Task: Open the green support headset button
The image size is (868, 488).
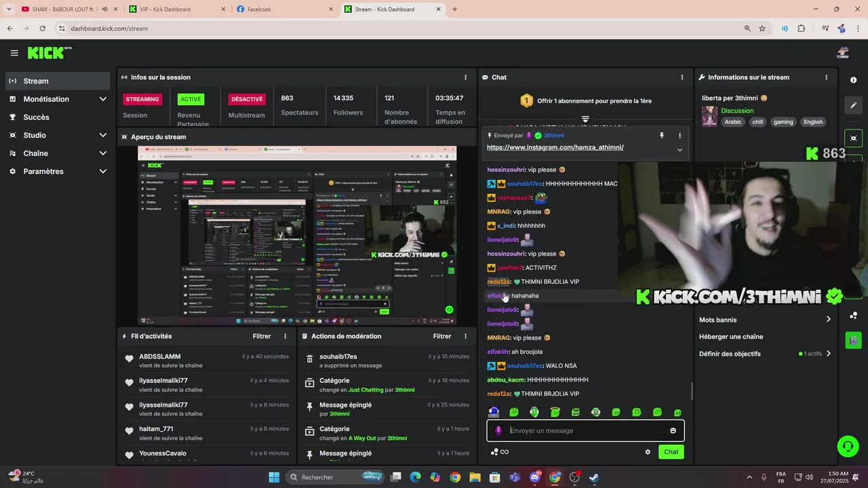Action: (x=848, y=445)
